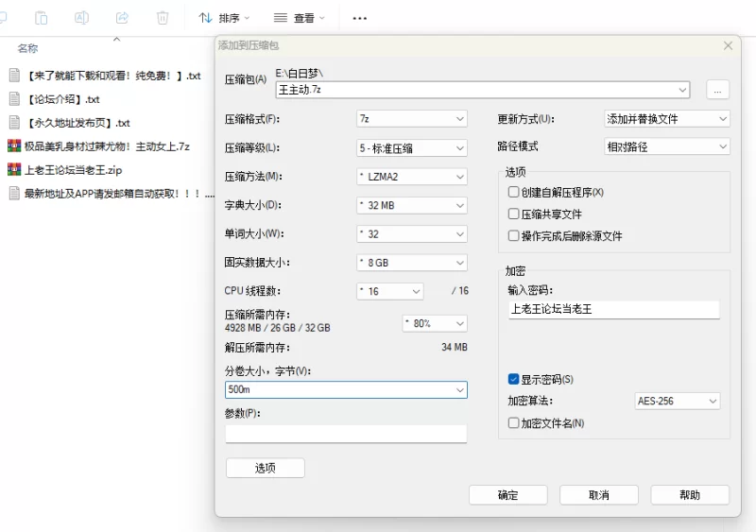
Task: Uncheck the 显示密码 checkbox
Action: [514, 379]
